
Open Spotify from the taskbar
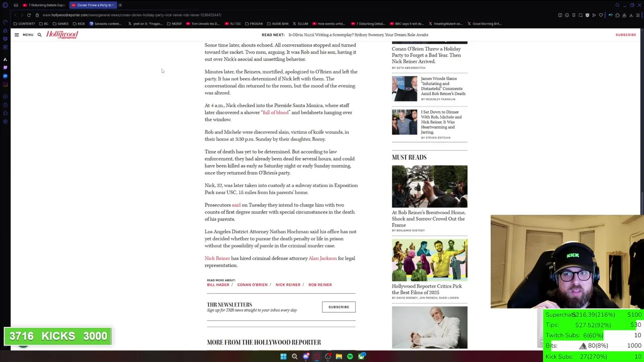350,356
